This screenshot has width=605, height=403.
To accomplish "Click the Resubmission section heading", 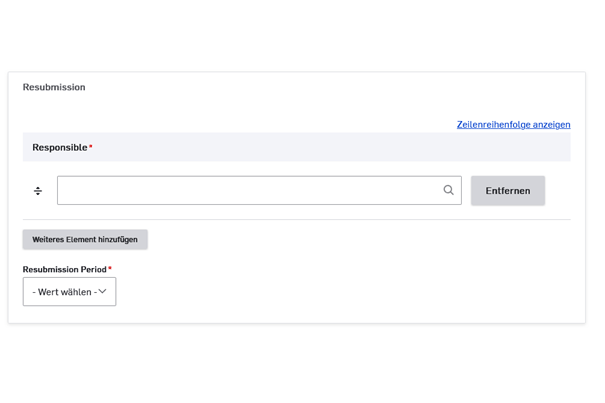I will pyautogui.click(x=54, y=87).
